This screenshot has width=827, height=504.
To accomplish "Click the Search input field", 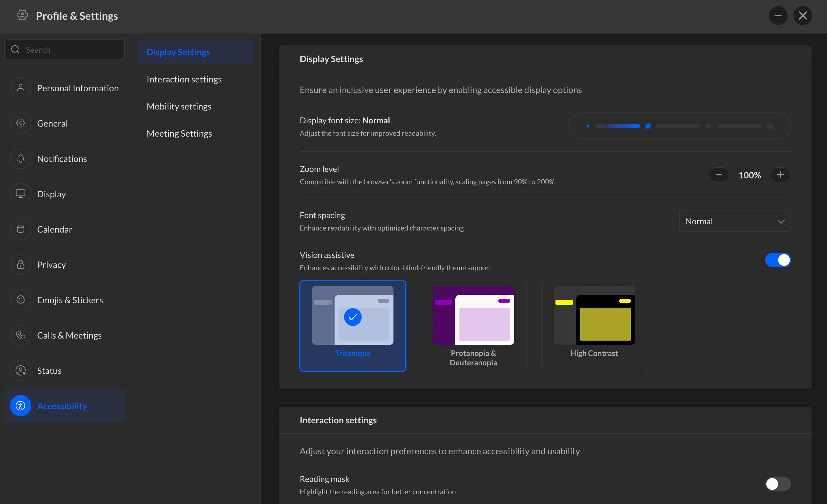I will (x=64, y=50).
